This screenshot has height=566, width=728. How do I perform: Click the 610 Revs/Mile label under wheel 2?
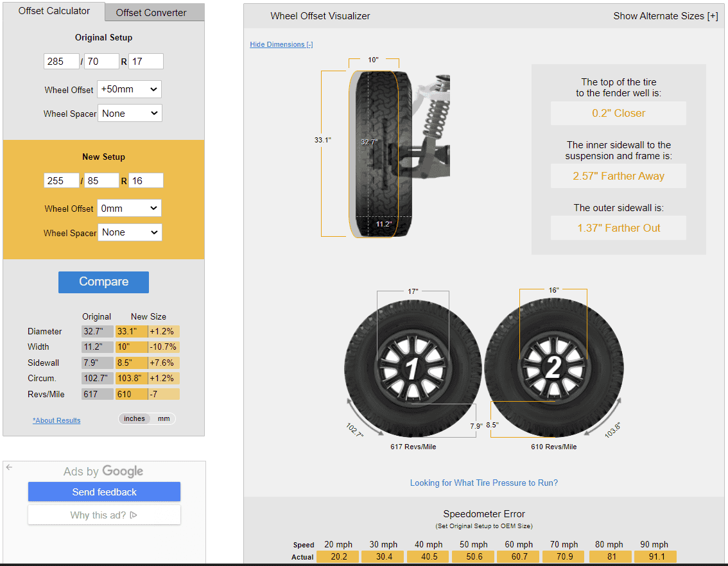[554, 447]
